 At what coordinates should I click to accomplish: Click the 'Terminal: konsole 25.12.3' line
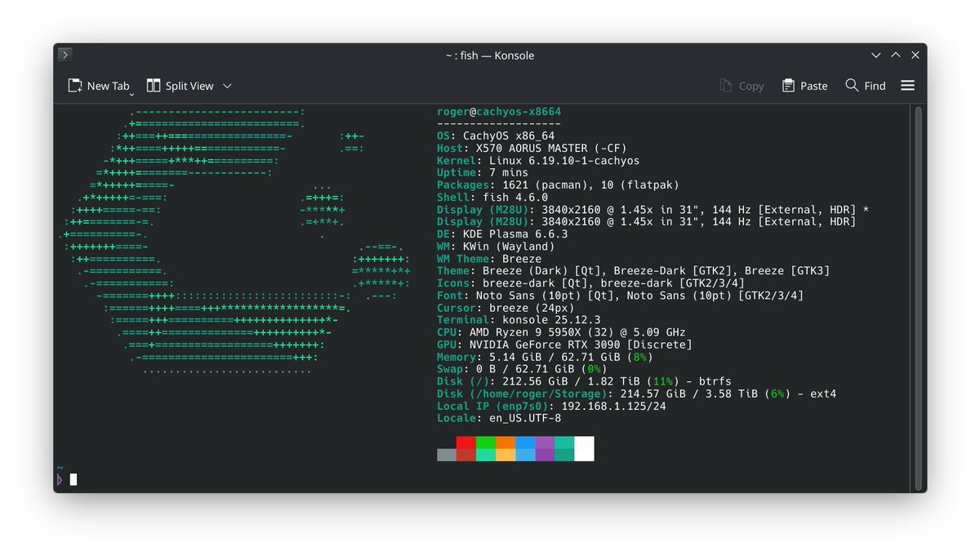coord(519,321)
